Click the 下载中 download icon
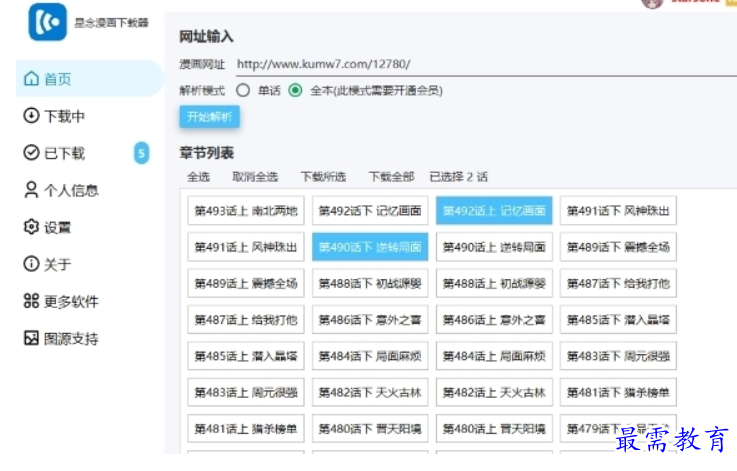The width and height of the screenshot is (737, 471). point(31,116)
